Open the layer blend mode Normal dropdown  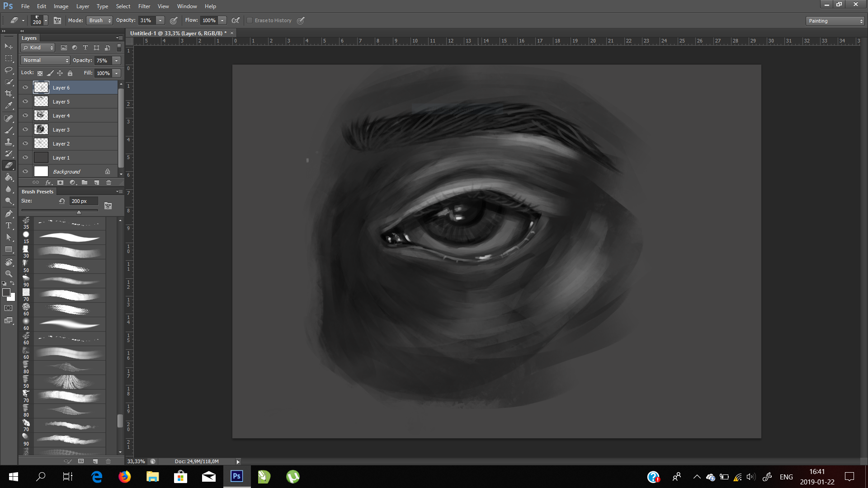tap(46, 60)
